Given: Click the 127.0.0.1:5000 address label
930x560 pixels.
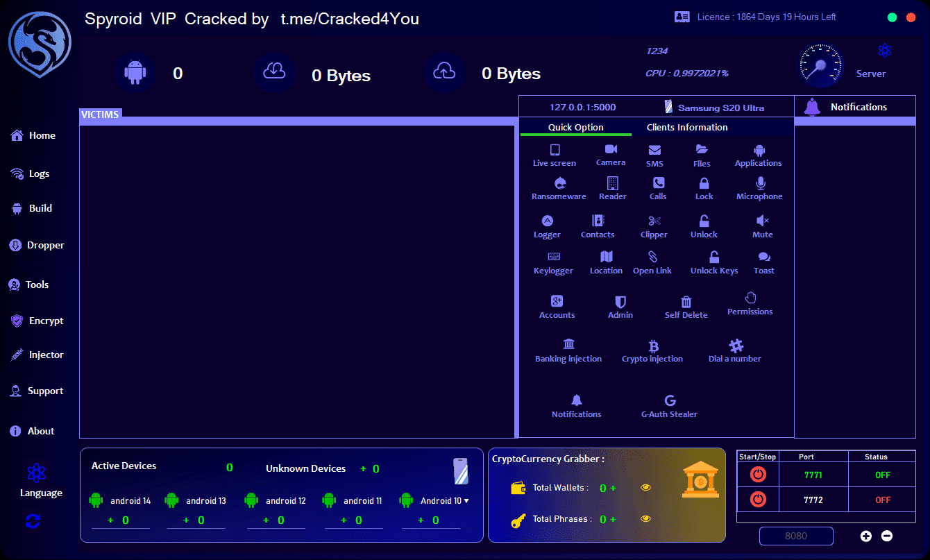Looking at the screenshot, I should click(583, 107).
